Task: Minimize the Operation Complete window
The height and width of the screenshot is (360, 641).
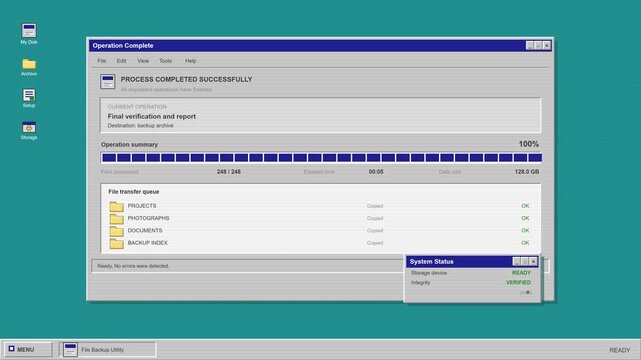Action: coord(530,45)
